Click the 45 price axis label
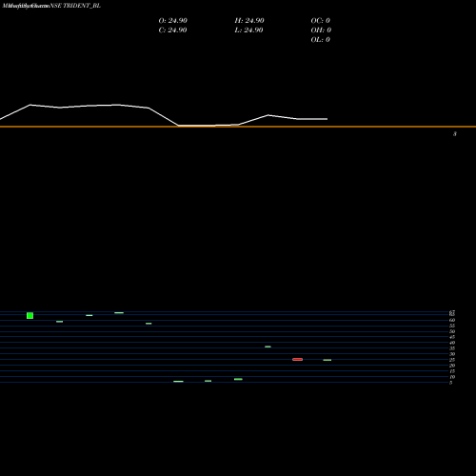476x476 pixels. pyautogui.click(x=452, y=337)
